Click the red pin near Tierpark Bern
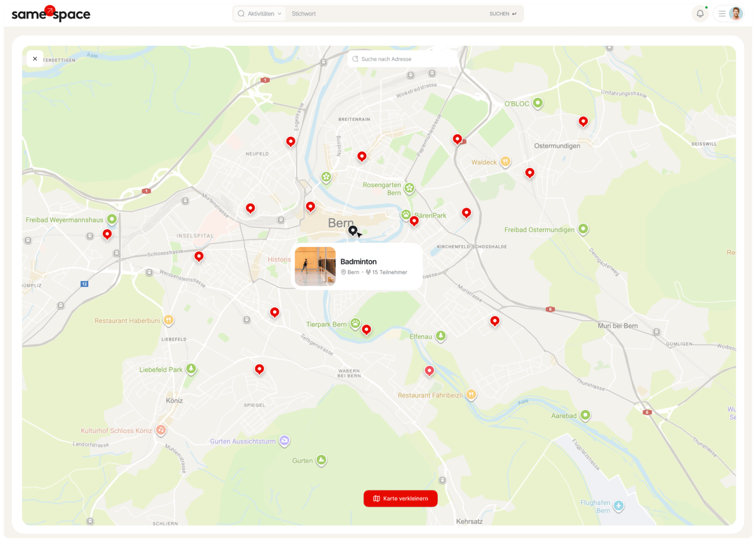Viewport: 756px width, 542px height. tap(366, 329)
